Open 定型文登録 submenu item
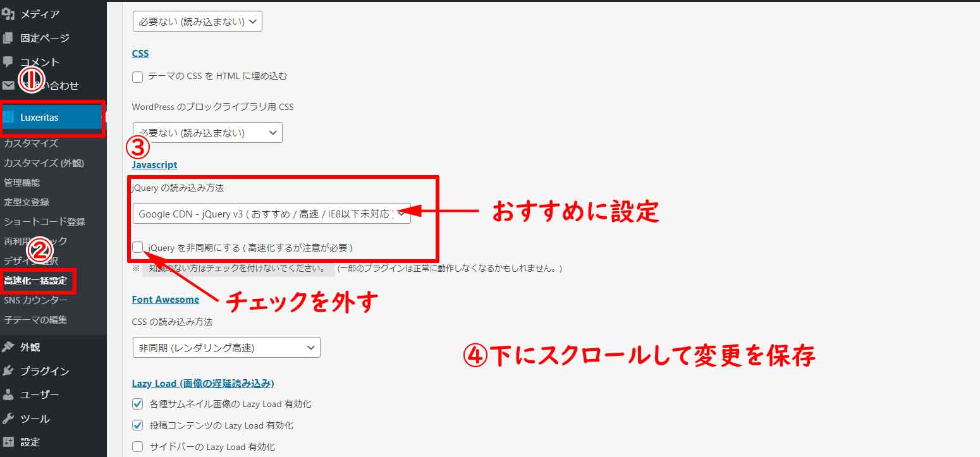 (x=27, y=202)
